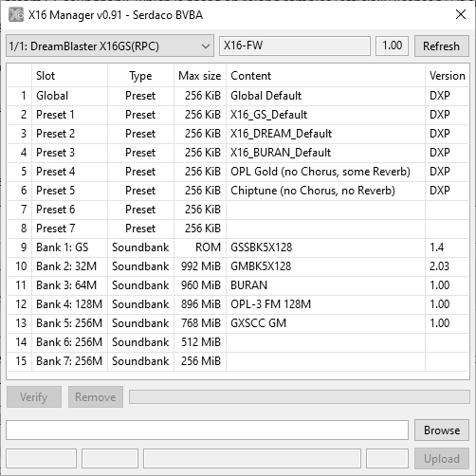476x476 pixels.
Task: Select the Bank 3: 64M slot
Action: point(238,285)
